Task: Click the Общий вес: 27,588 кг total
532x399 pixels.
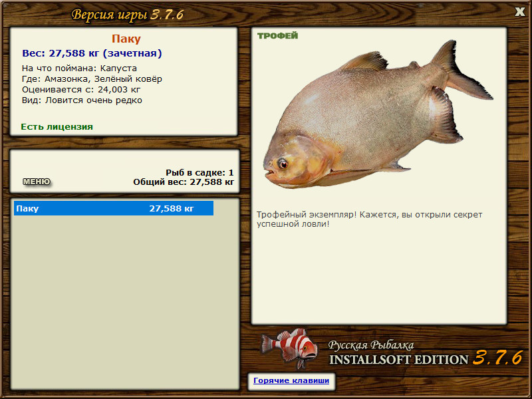Action: [184, 182]
